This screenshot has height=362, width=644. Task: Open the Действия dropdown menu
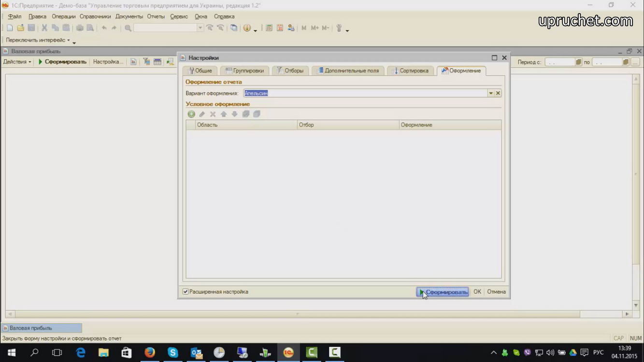coord(17,62)
